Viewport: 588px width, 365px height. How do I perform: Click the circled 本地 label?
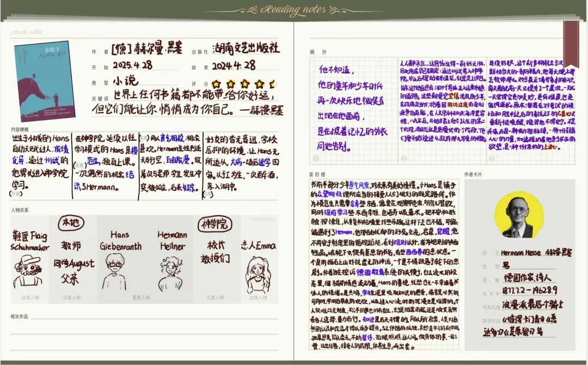click(71, 223)
